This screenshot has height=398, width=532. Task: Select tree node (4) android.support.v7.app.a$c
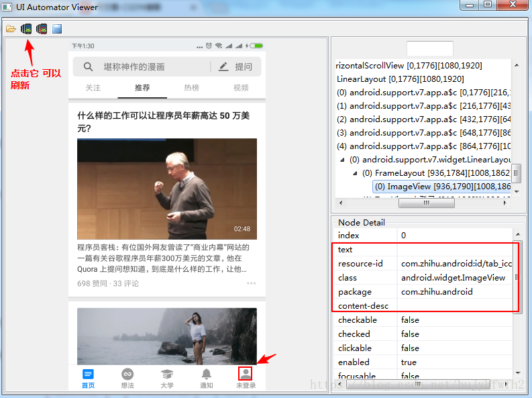(423, 146)
